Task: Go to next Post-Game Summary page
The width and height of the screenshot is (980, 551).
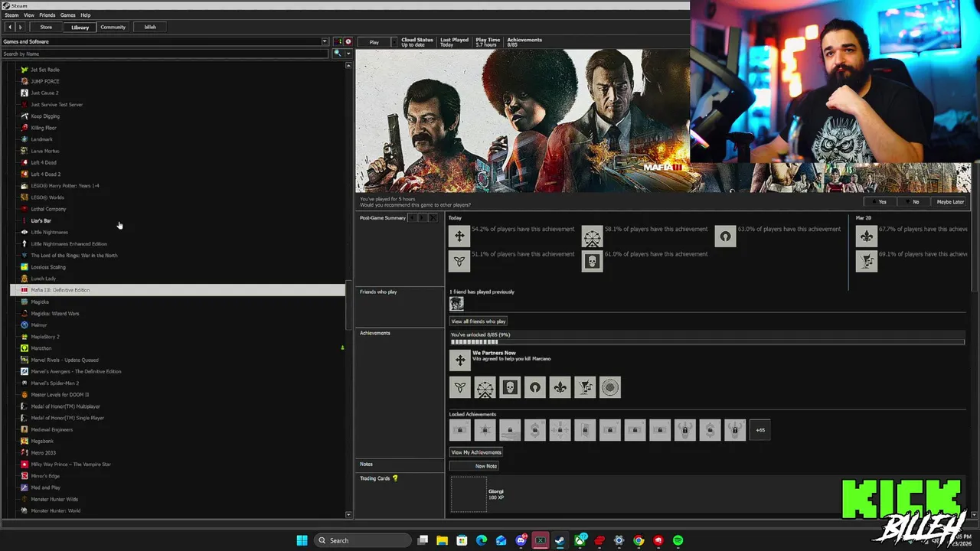Action: 422,218
